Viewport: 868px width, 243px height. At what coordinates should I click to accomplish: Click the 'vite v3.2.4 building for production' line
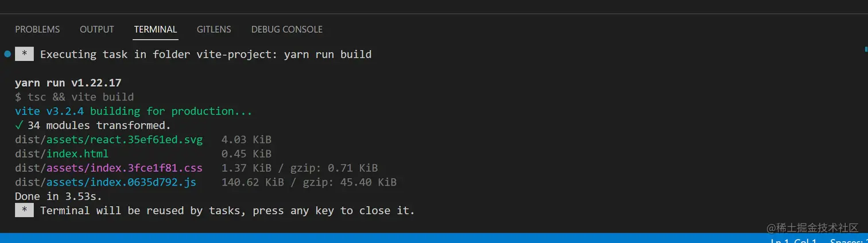coord(134,111)
